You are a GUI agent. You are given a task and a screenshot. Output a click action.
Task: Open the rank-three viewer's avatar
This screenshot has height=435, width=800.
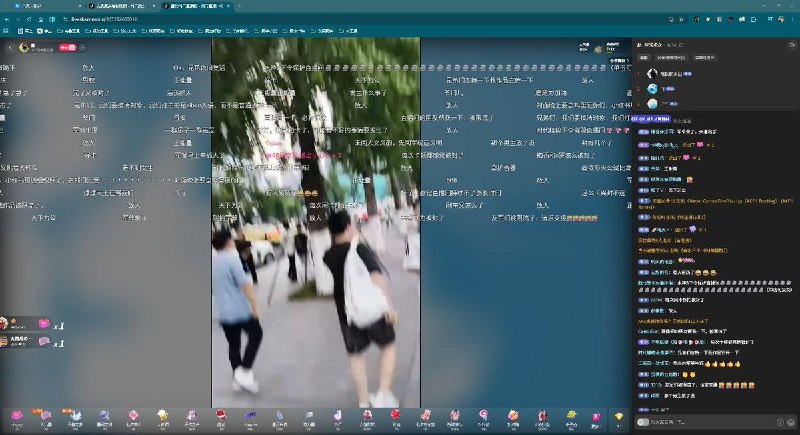tap(652, 104)
